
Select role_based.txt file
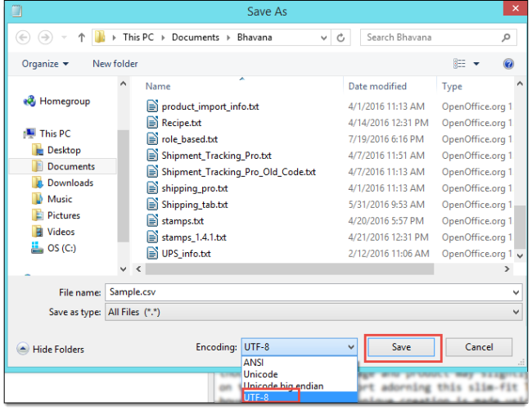coord(189,139)
